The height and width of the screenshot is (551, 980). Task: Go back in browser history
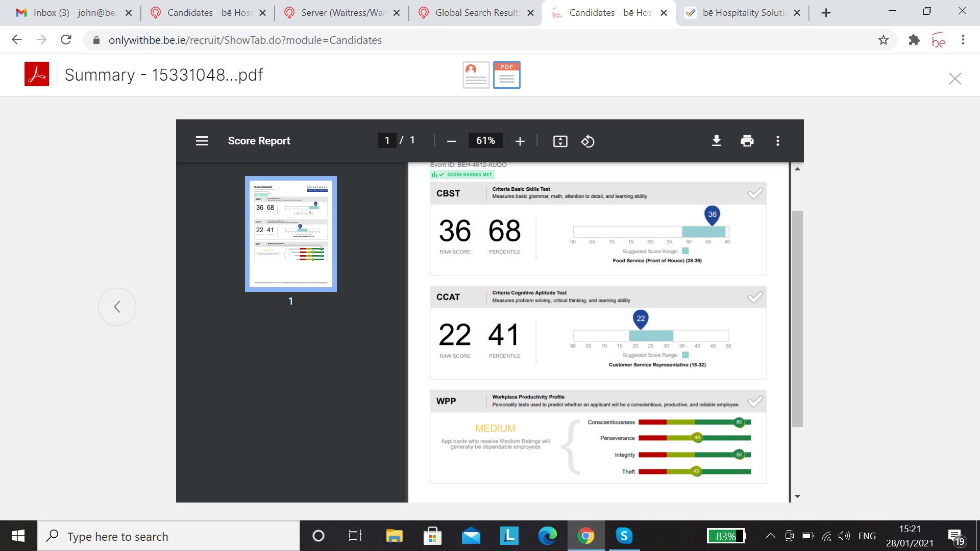(x=17, y=40)
